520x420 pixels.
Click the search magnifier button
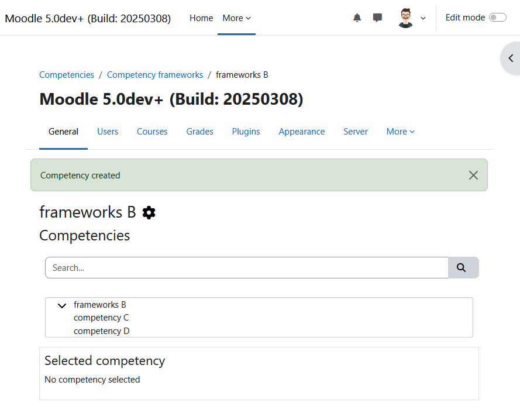point(463,267)
